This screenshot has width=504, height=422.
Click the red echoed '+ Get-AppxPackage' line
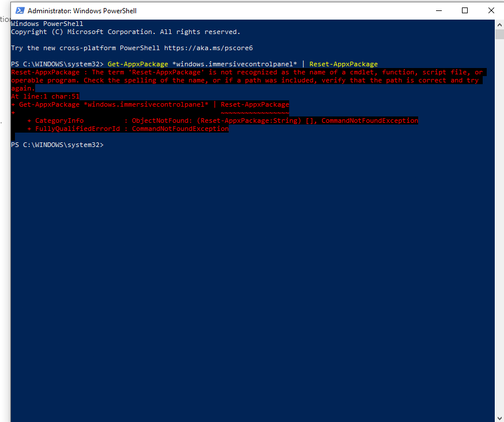tap(150, 104)
